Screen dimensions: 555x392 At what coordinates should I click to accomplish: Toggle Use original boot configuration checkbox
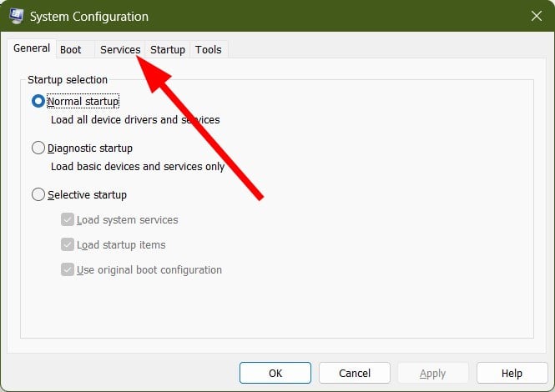[68, 269]
